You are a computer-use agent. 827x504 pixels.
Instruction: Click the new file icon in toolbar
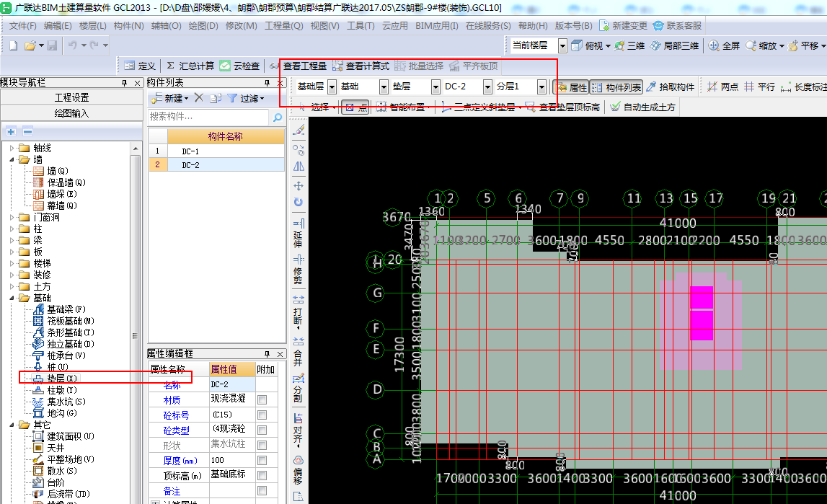[x=13, y=46]
